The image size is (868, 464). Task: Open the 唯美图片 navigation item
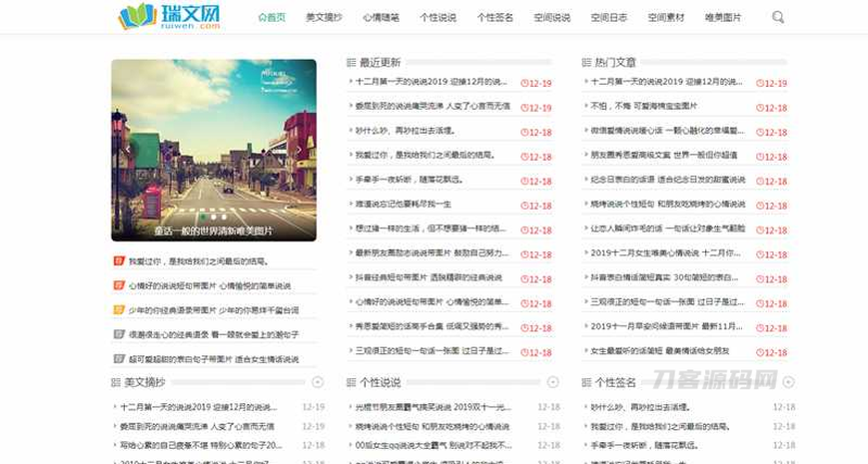tap(722, 18)
